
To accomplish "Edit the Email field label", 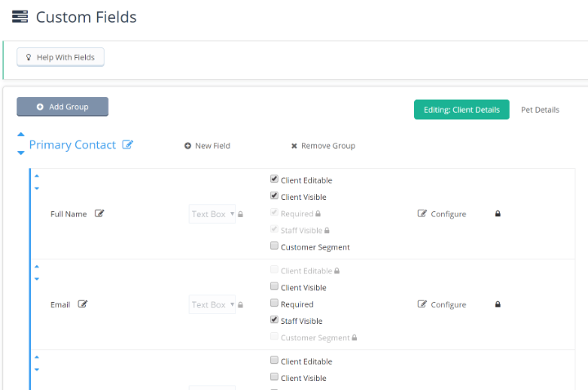I will (x=82, y=304).
